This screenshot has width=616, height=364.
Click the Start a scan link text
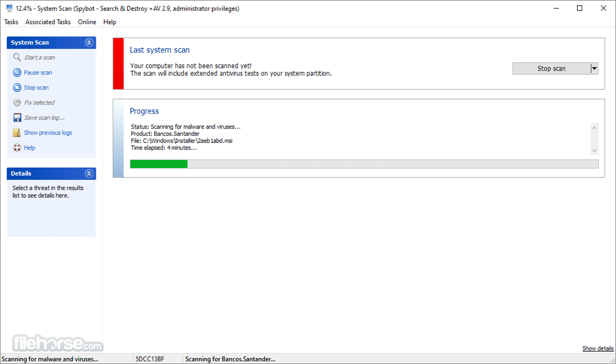click(39, 57)
